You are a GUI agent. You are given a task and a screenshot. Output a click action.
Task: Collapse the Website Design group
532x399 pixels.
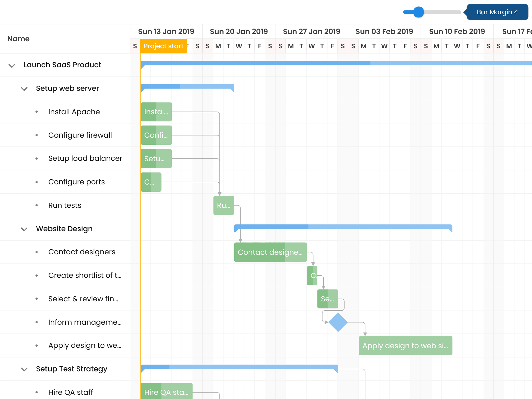pyautogui.click(x=24, y=229)
